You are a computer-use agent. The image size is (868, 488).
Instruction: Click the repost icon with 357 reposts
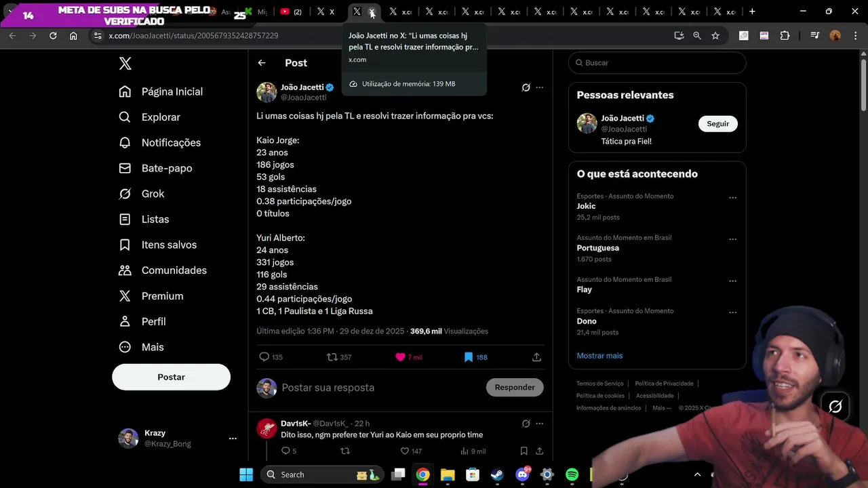(339, 357)
